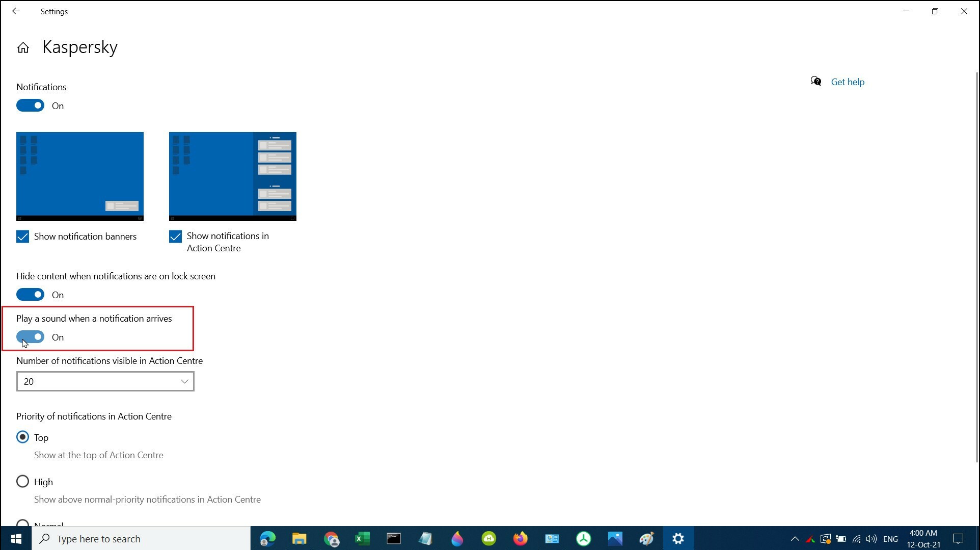
Task: Open Excel from the taskbar
Action: 362,539
